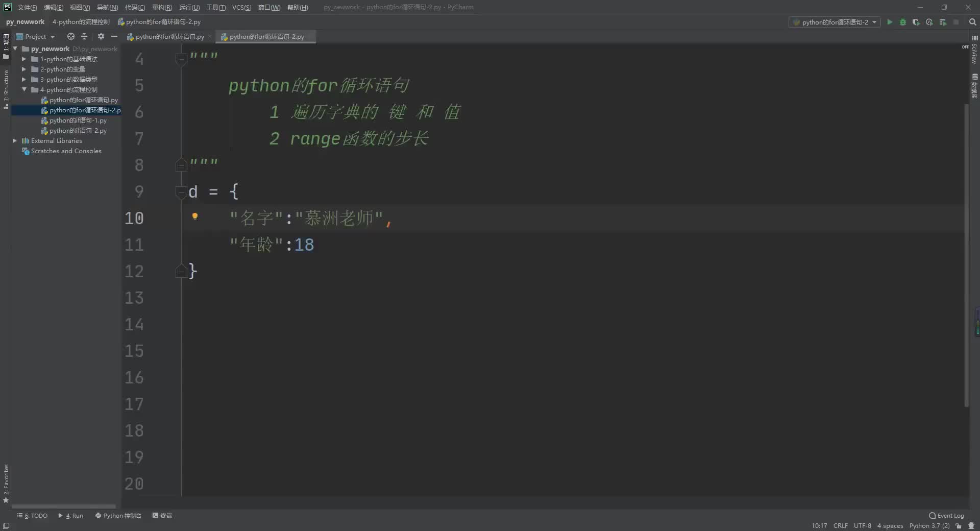The image size is (980, 531).
Task: Open the Python 控制台 console
Action: (x=118, y=516)
